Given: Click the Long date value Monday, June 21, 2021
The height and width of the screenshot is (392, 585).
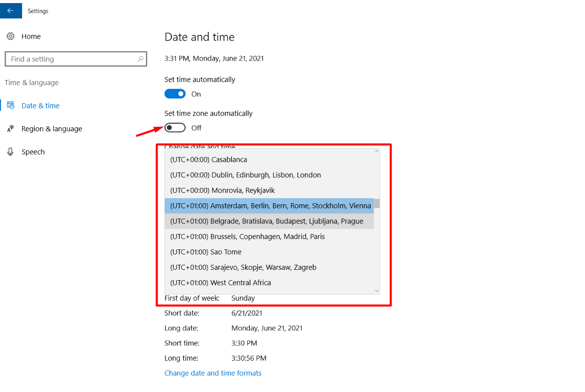Looking at the screenshot, I should click(x=267, y=328).
